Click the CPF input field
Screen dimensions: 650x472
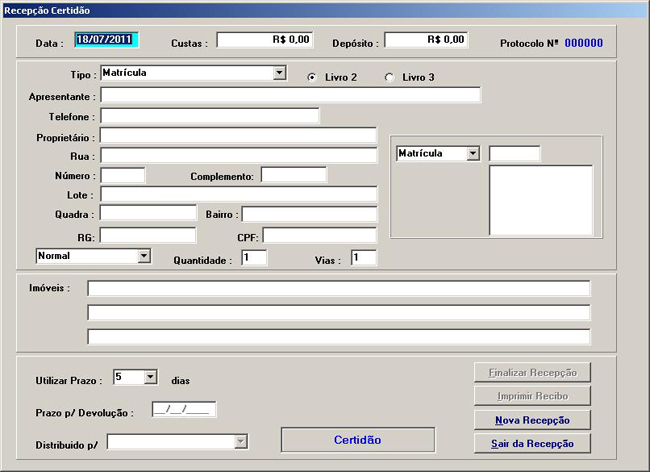tap(320, 235)
